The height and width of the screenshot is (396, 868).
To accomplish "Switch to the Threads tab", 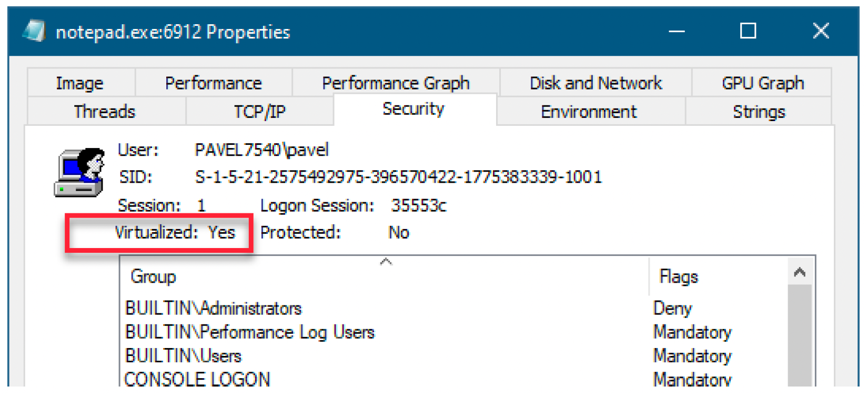I will click(105, 111).
